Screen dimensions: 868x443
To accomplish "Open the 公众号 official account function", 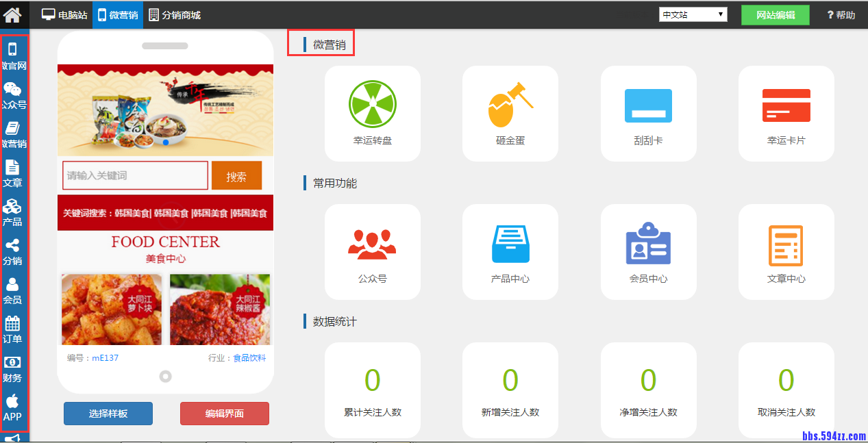I will (x=372, y=251).
